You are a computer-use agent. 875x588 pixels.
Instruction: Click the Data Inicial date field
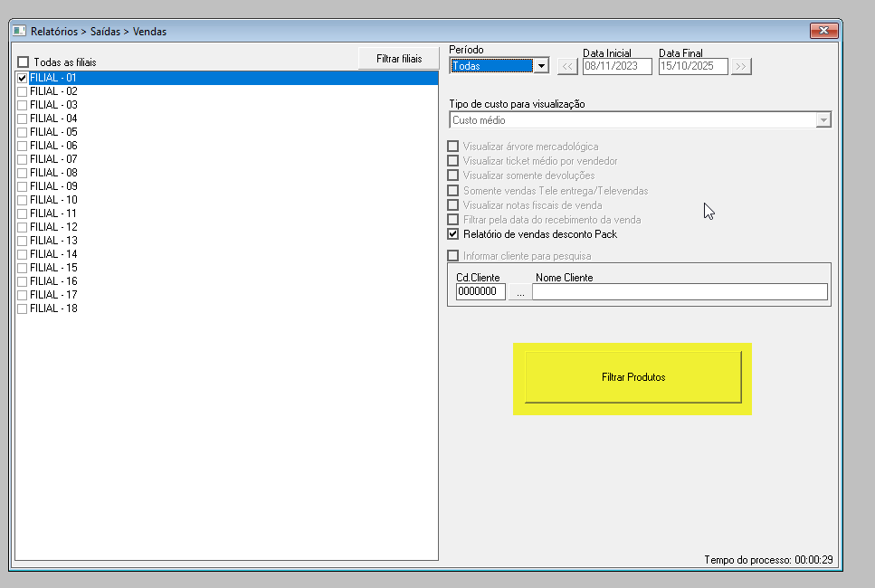tap(617, 66)
